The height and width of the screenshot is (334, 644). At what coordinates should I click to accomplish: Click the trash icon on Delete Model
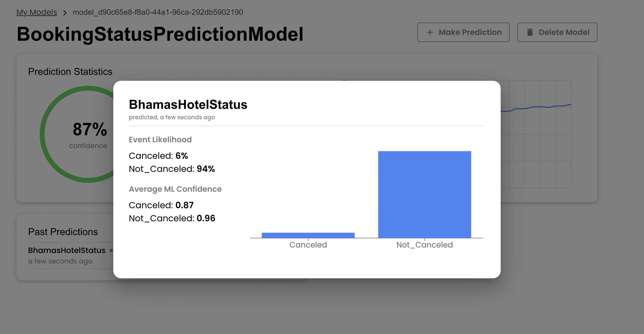pos(530,32)
